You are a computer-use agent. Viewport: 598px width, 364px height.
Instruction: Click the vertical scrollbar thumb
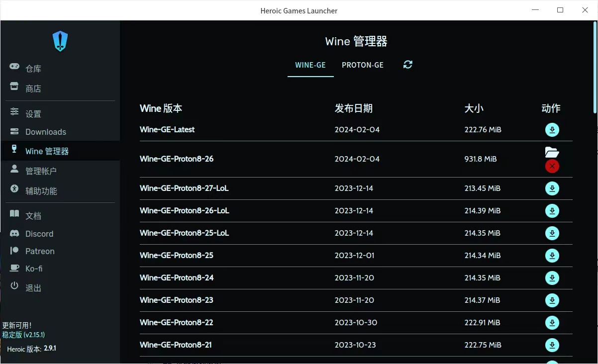(595, 67)
